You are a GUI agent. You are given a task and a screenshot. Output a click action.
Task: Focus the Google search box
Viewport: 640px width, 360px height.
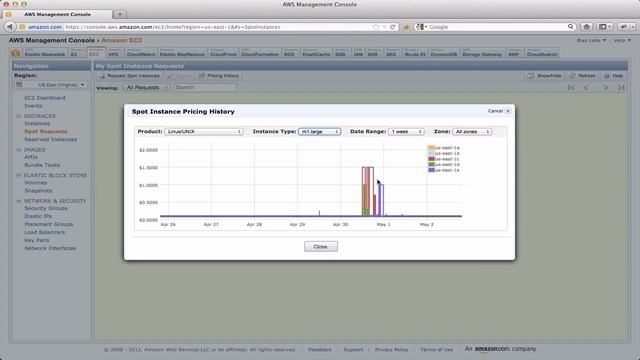pos(496,27)
